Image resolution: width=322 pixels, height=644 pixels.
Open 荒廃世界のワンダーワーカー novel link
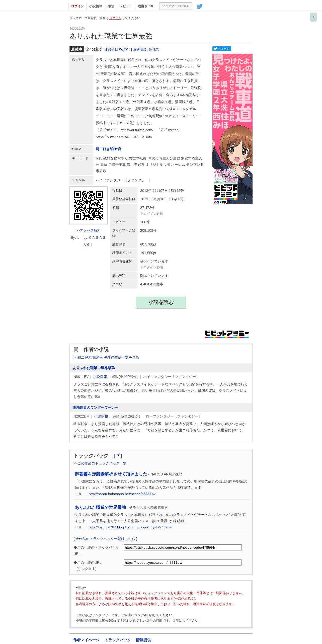click(x=96, y=408)
